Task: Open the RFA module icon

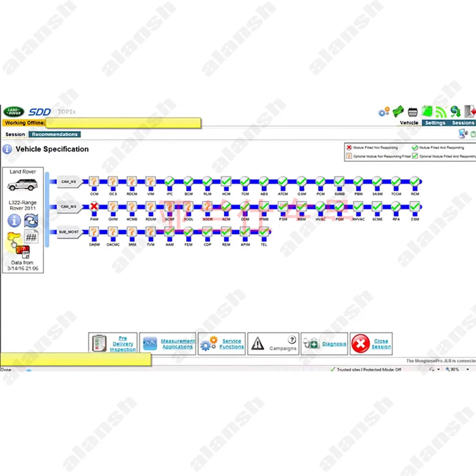Action: tap(396, 207)
